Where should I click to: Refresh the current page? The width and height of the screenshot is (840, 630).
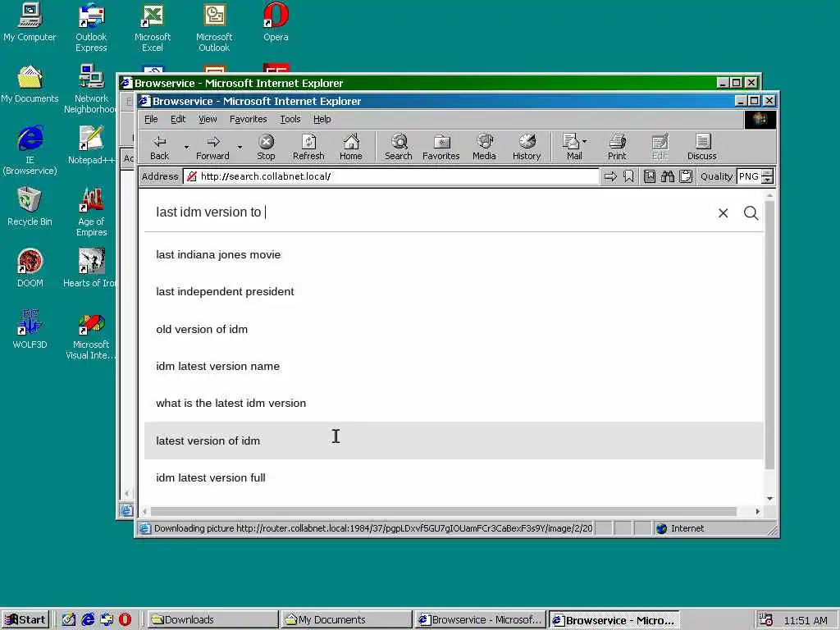(x=308, y=147)
